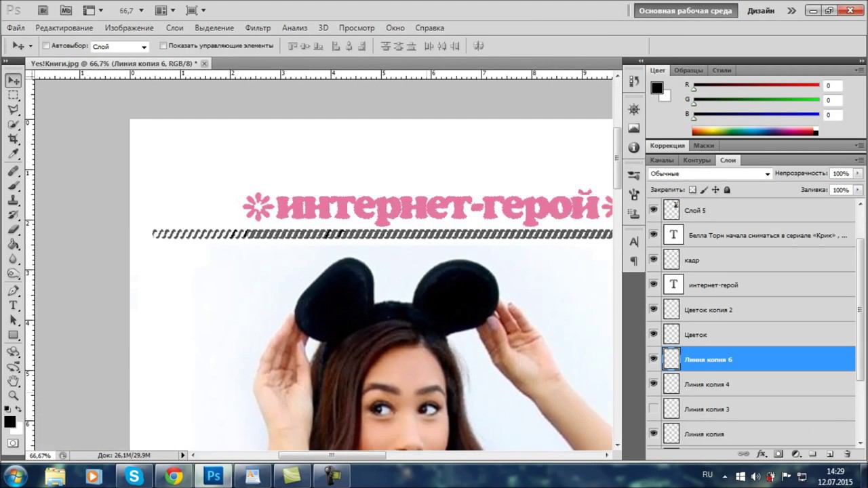Hide the 'интернет-герой' text layer
868x488 pixels.
click(653, 285)
